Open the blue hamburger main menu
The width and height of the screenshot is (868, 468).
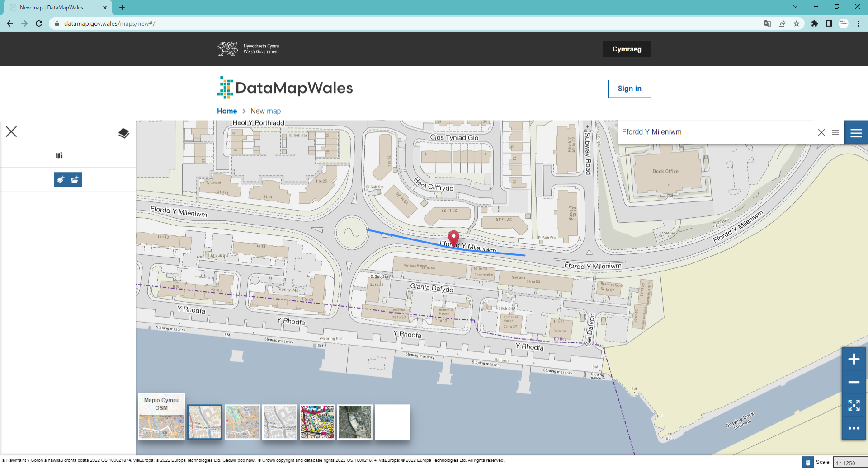(x=856, y=132)
